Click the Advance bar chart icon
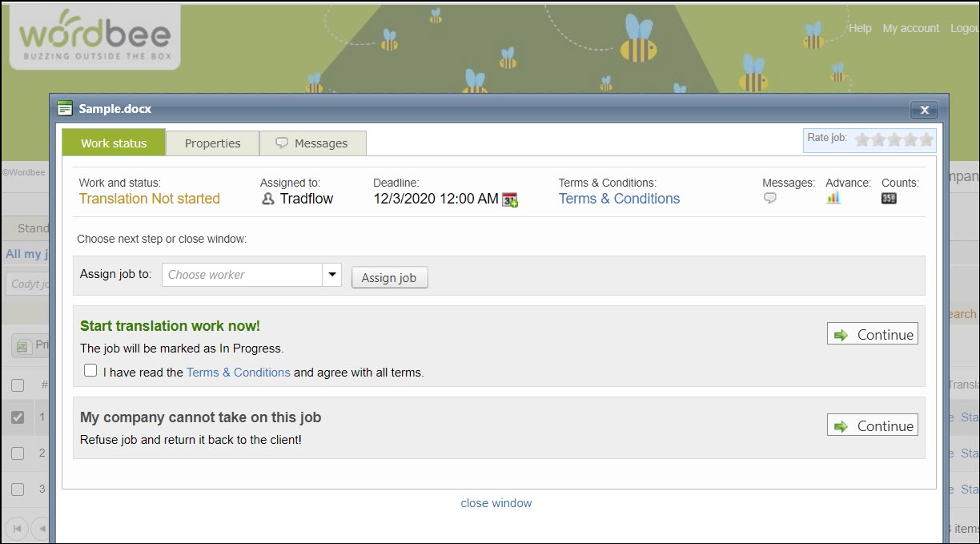 (833, 198)
